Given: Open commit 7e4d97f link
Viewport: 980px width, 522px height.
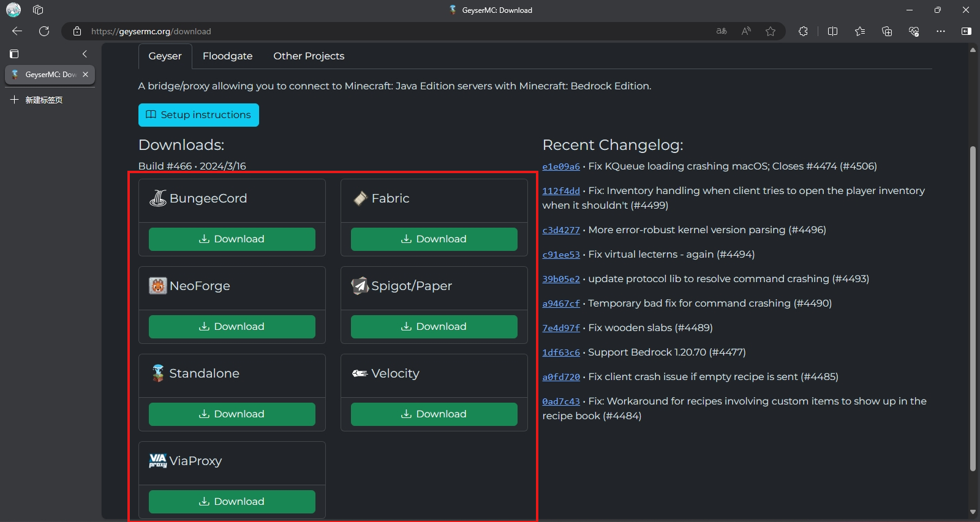Looking at the screenshot, I should (x=561, y=328).
